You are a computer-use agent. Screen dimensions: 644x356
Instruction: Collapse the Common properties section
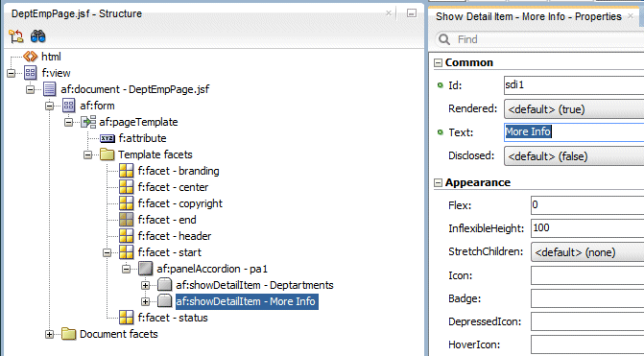point(439,62)
